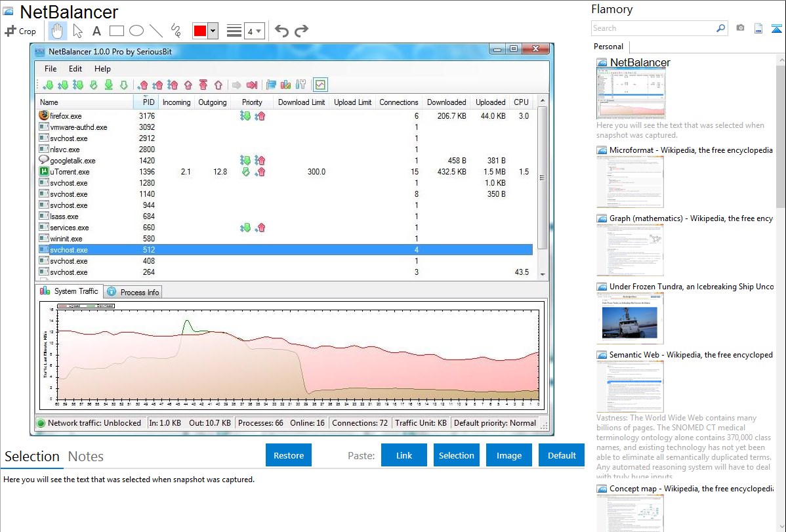
Task: Choose the straight line tool
Action: 155,31
